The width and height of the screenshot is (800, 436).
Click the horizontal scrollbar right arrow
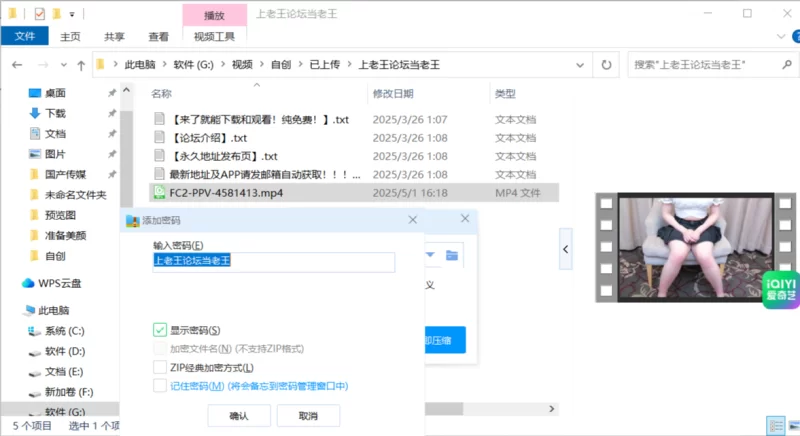click(551, 408)
